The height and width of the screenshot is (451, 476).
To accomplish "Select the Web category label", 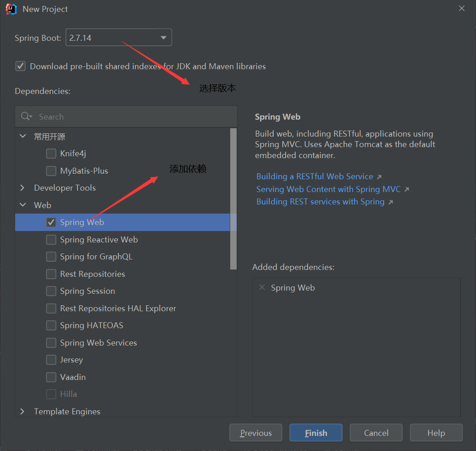I will tap(43, 205).
